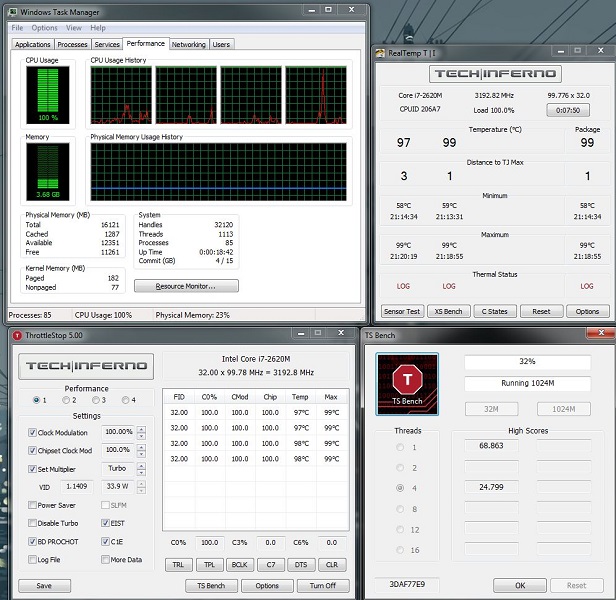Screen dimensions: 616x600
Task: Click the Task Manager title bar icon
Action: coord(13,12)
